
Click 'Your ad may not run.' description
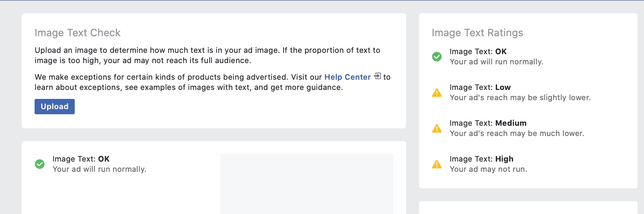point(488,169)
